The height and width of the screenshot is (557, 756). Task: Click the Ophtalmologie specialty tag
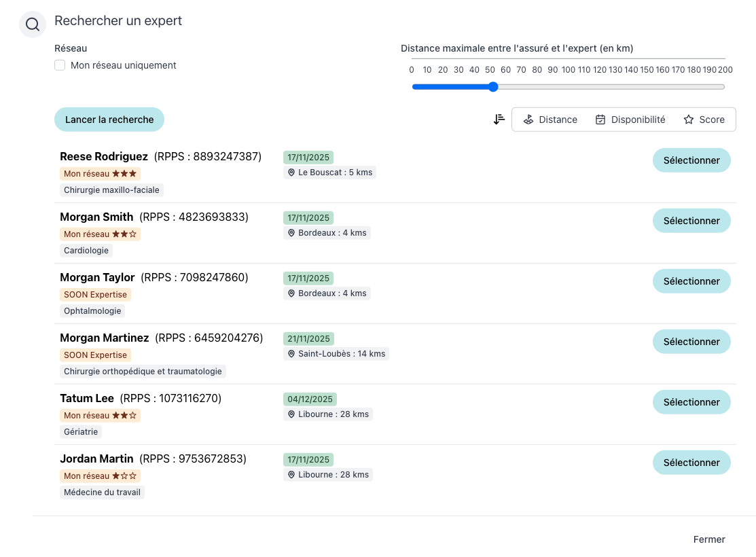(x=92, y=311)
